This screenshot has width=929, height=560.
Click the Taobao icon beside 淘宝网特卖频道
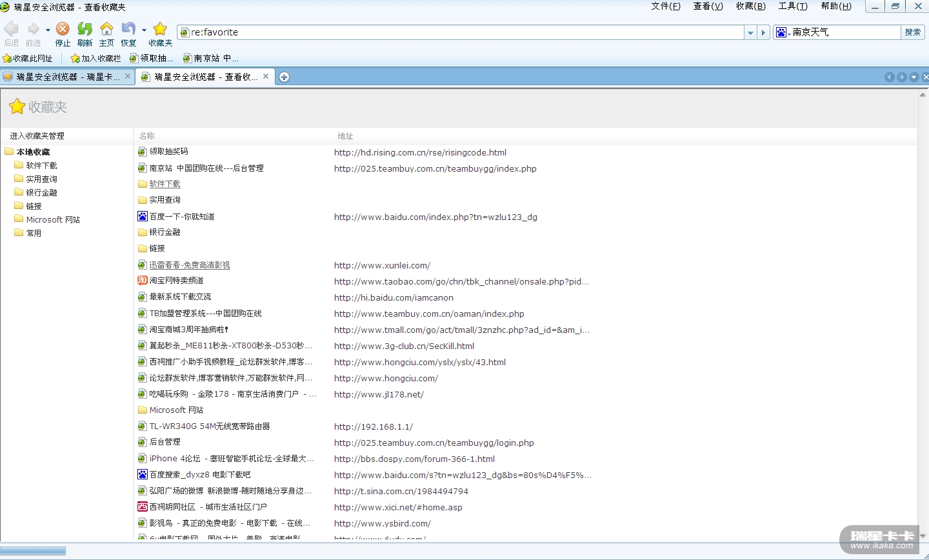click(x=143, y=280)
